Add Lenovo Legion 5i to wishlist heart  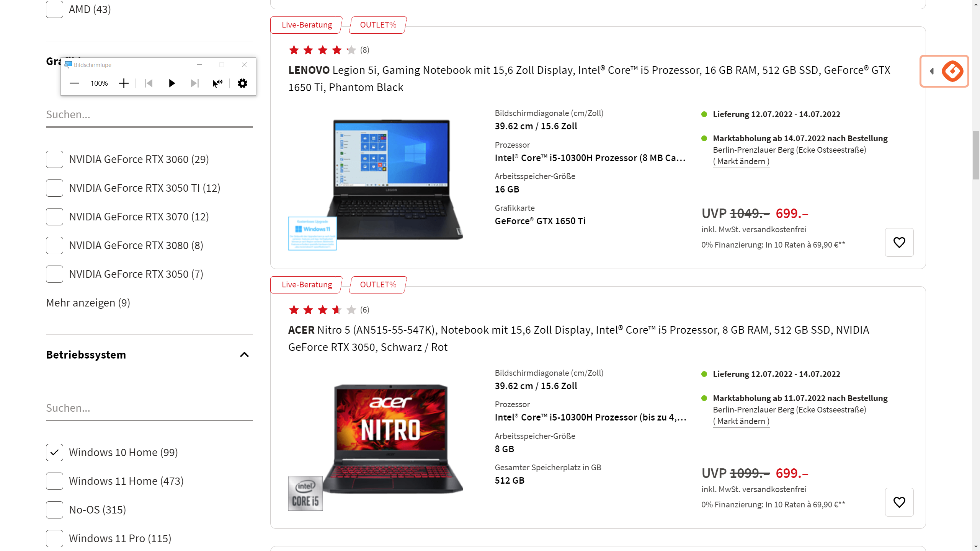pyautogui.click(x=899, y=242)
